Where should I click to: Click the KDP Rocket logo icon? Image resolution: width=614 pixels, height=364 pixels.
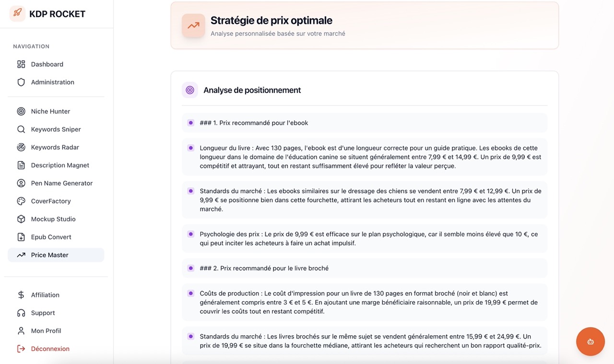pos(17,13)
